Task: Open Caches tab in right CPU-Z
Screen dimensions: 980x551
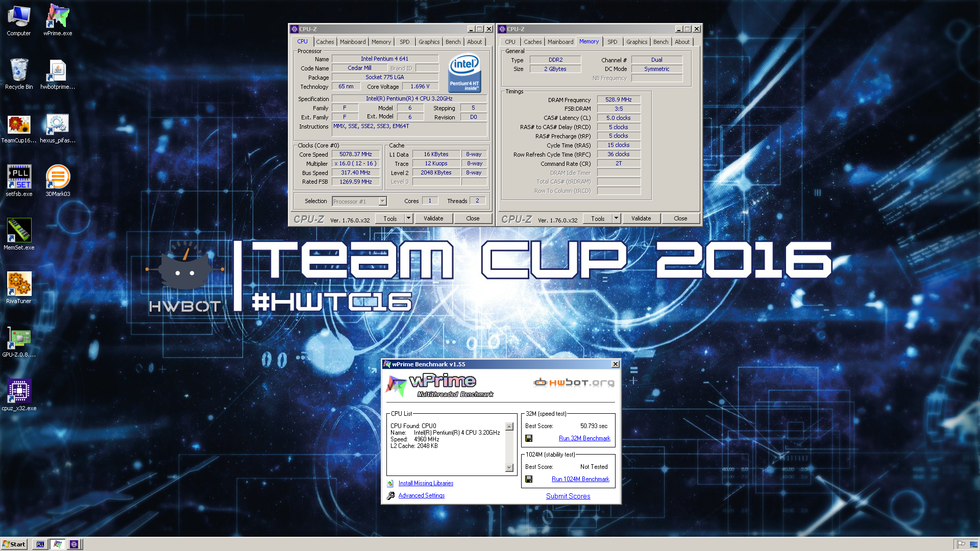Action: click(532, 42)
